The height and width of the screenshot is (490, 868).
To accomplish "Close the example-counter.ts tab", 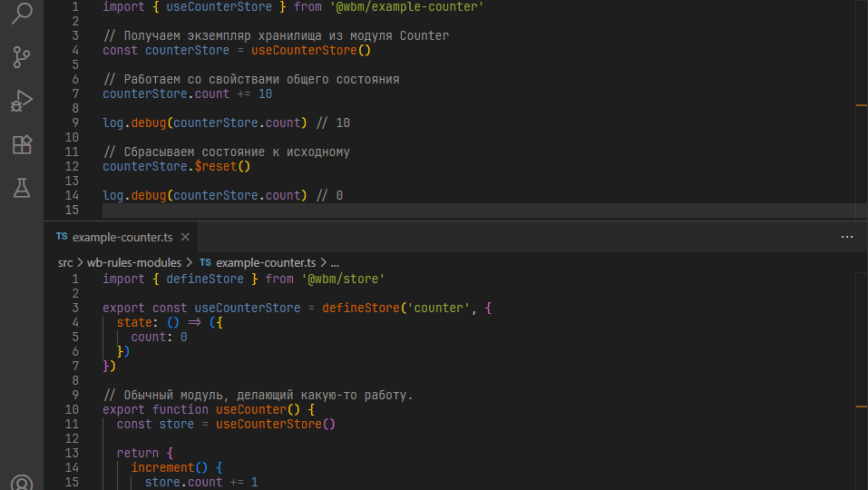I will point(185,237).
